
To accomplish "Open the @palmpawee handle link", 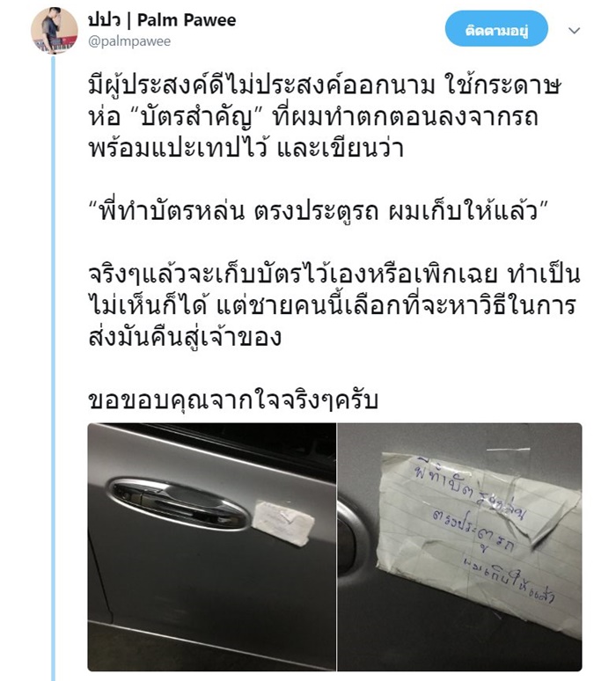I will pos(129,41).
